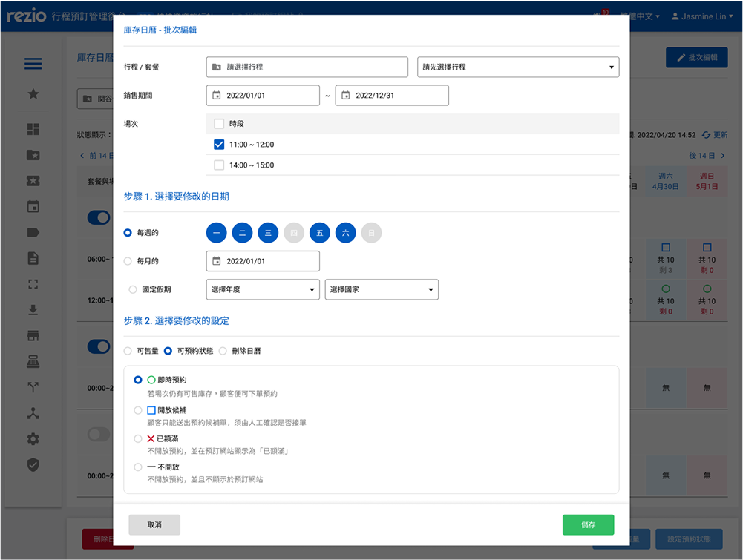Open the settings gear sidebar icon
The width and height of the screenshot is (743, 560).
[x=33, y=439]
